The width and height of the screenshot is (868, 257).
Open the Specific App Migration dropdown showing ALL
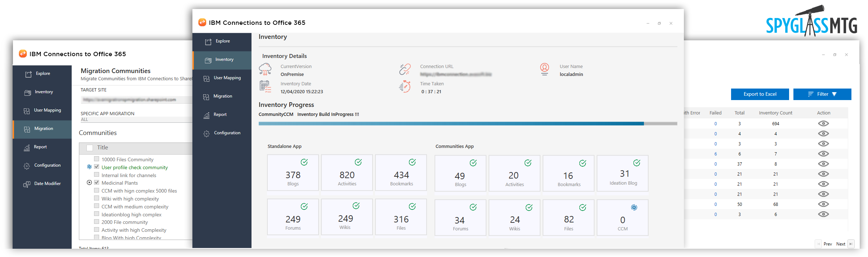click(136, 120)
